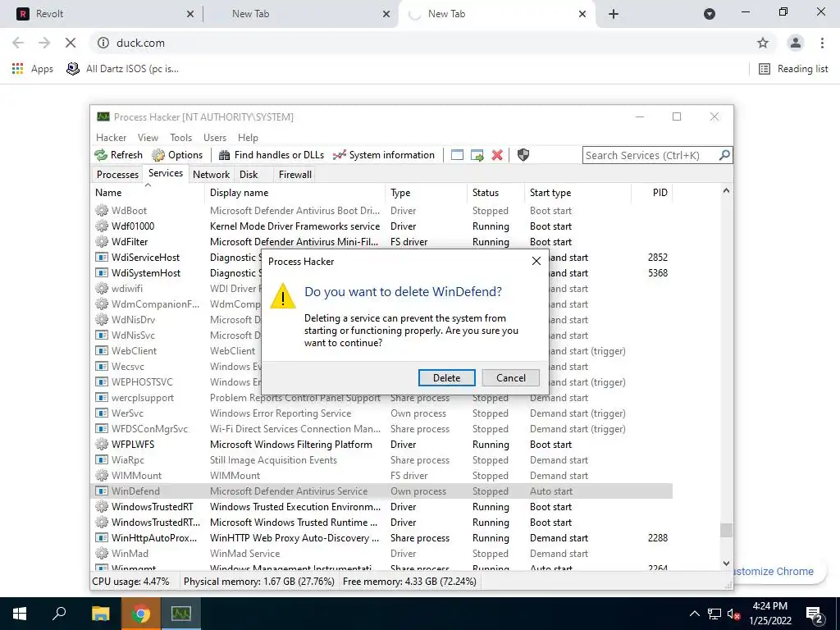840x630 pixels.
Task: Sort by Type column header
Action: click(x=426, y=193)
